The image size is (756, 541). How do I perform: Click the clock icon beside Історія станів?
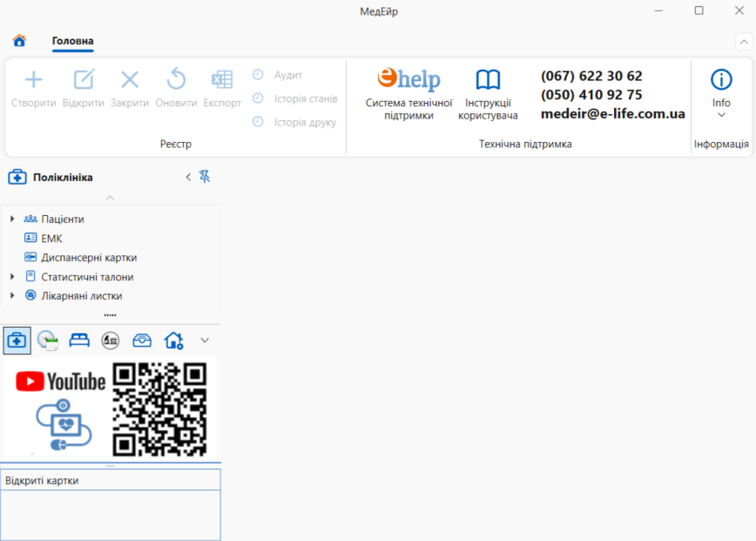pos(258,98)
